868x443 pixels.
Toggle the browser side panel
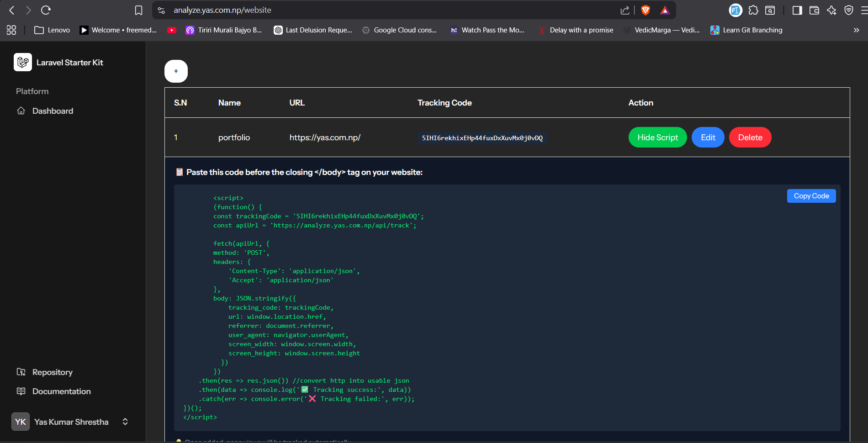pos(797,10)
